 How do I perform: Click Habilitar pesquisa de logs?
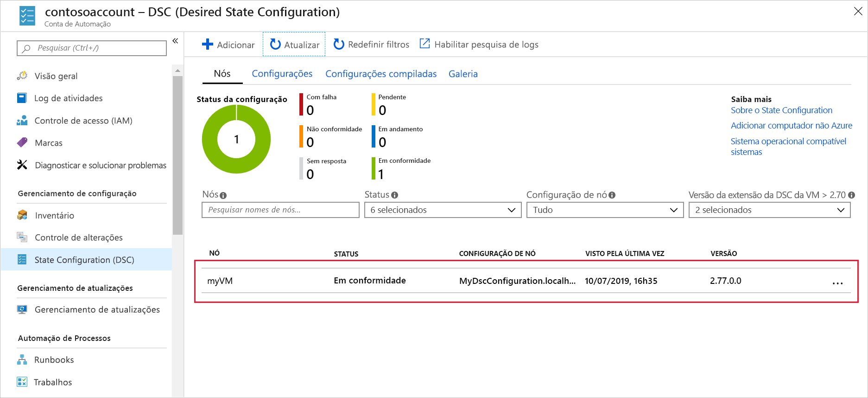point(479,45)
